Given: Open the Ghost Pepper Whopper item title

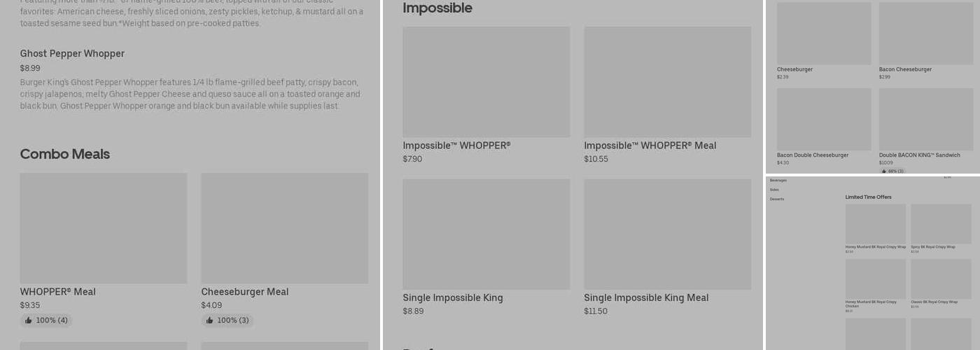Looking at the screenshot, I should (x=72, y=54).
